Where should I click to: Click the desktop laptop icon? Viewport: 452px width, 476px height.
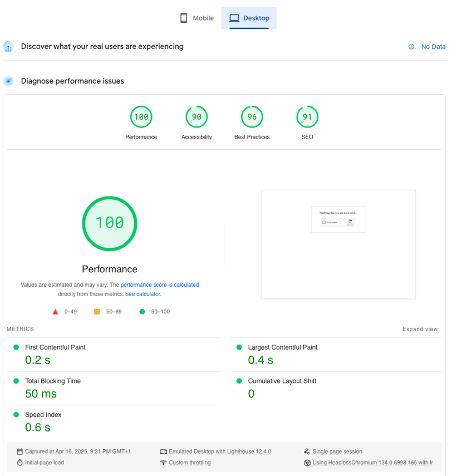[234, 18]
